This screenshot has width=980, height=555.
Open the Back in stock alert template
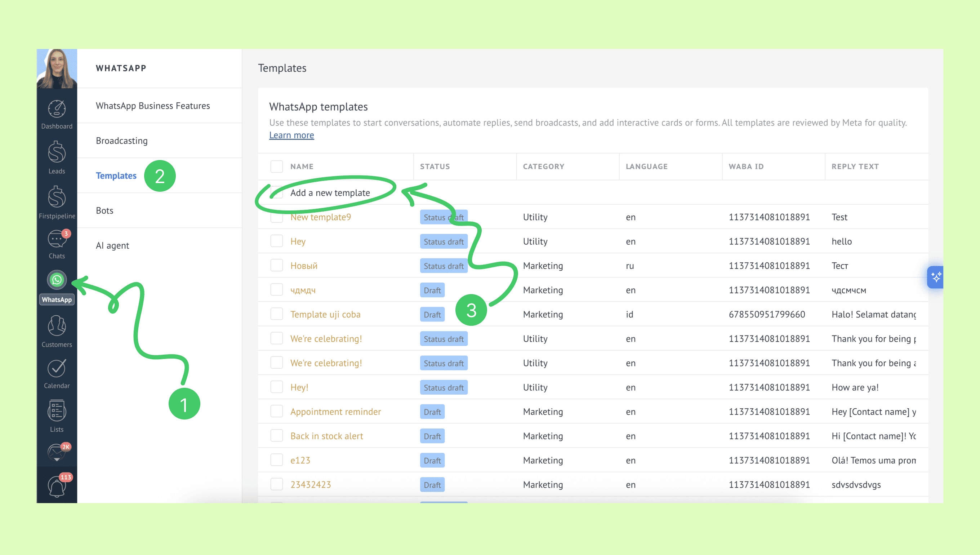[x=326, y=436]
